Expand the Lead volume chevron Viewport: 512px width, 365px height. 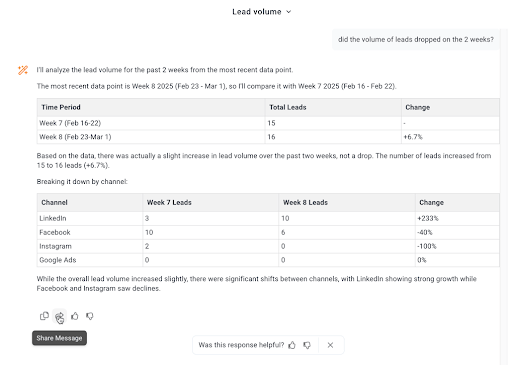[x=289, y=12]
